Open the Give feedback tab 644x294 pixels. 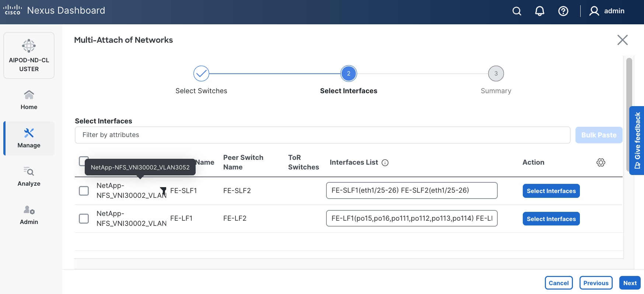pos(637,140)
